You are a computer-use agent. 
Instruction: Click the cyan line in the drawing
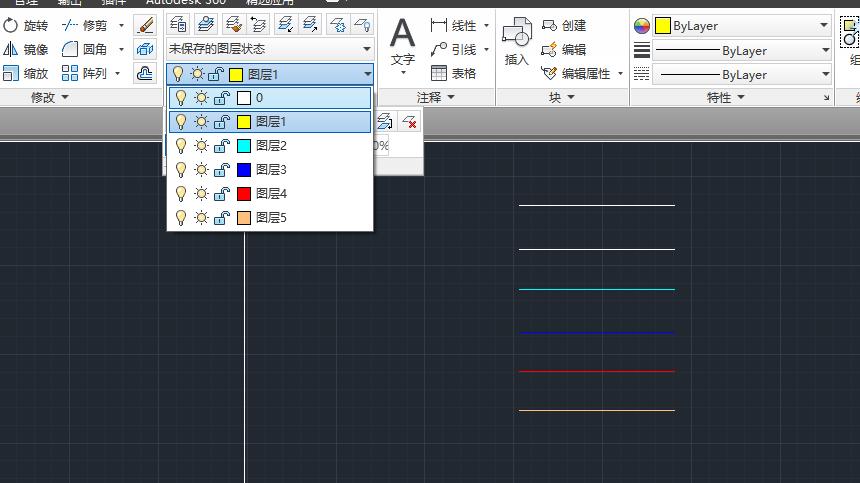point(596,289)
